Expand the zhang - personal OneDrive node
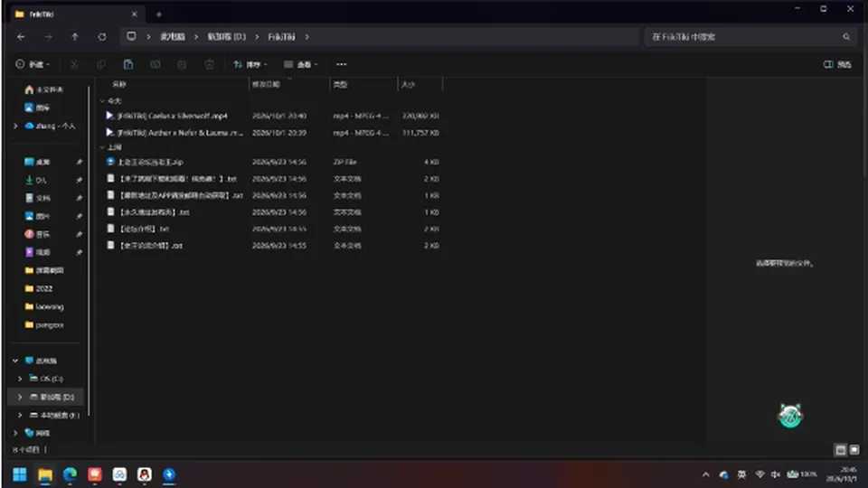 [x=15, y=126]
